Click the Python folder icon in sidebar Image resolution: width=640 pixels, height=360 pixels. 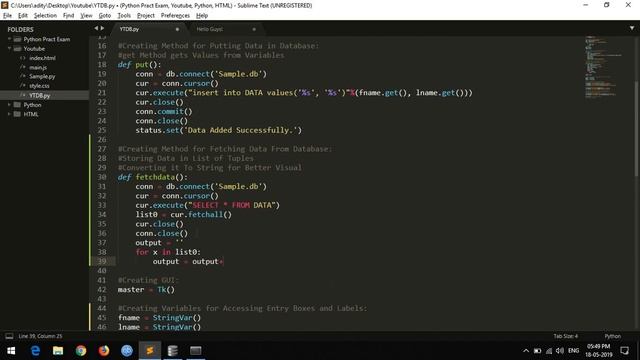pyautogui.click(x=17, y=105)
